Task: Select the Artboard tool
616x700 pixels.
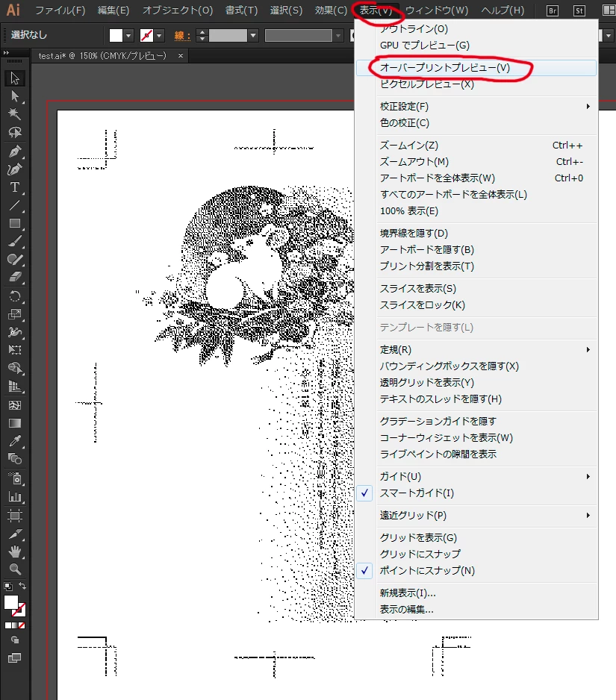Action: (x=15, y=516)
